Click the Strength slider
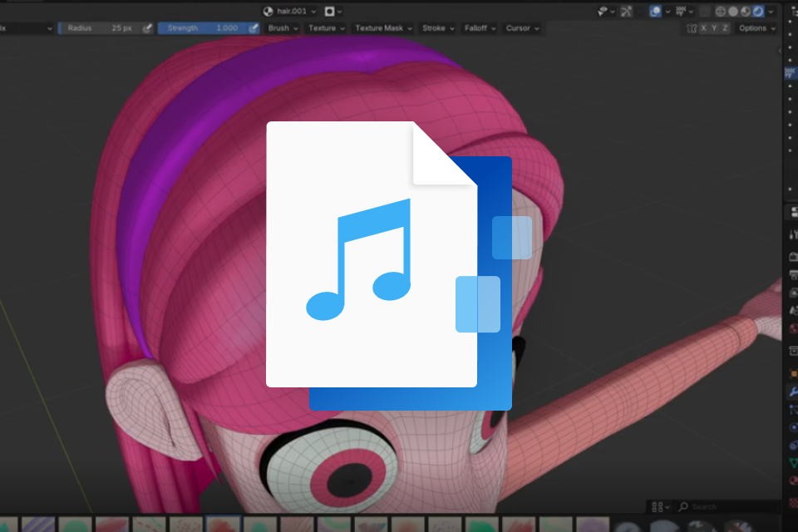Viewport: 798px width, 532px height. click(x=203, y=28)
